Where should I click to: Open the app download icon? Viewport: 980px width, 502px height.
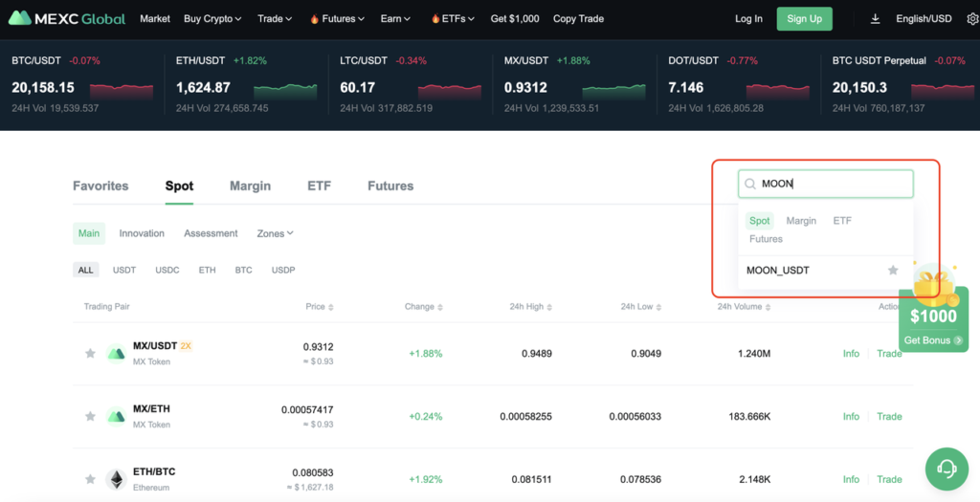[875, 19]
